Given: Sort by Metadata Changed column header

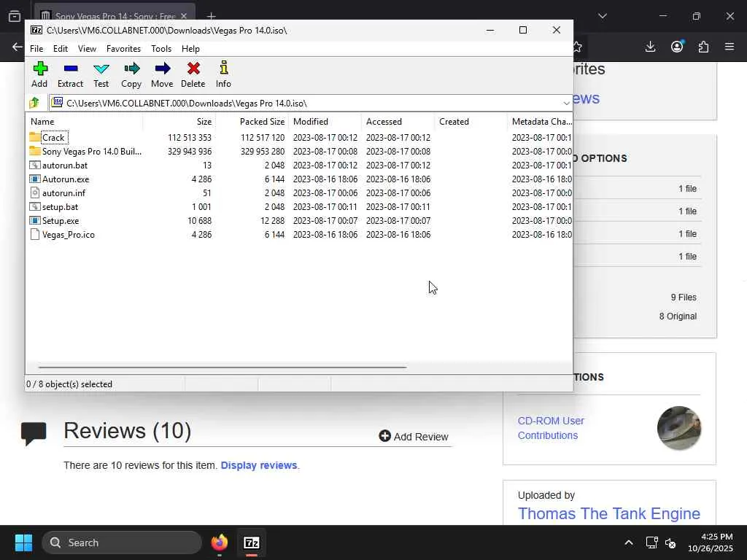Looking at the screenshot, I should coord(541,122).
